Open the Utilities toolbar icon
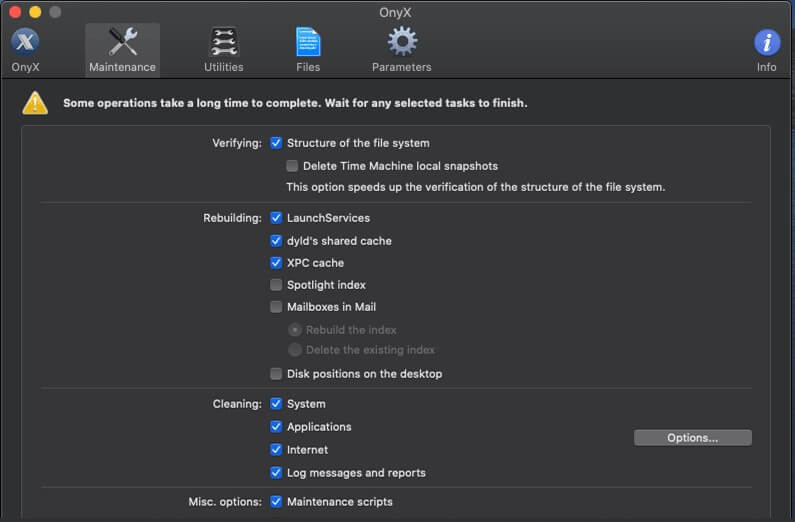Screen dimensions: 795x522 pos(223,42)
